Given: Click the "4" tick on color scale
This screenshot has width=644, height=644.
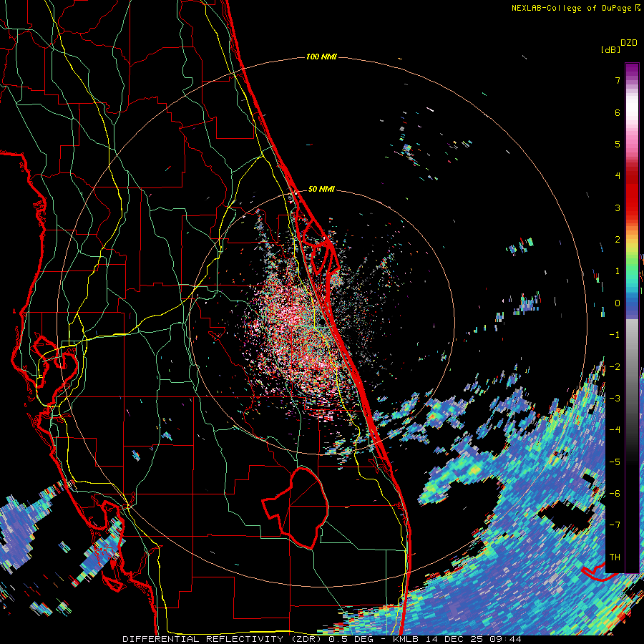Looking at the screenshot, I should (618, 176).
